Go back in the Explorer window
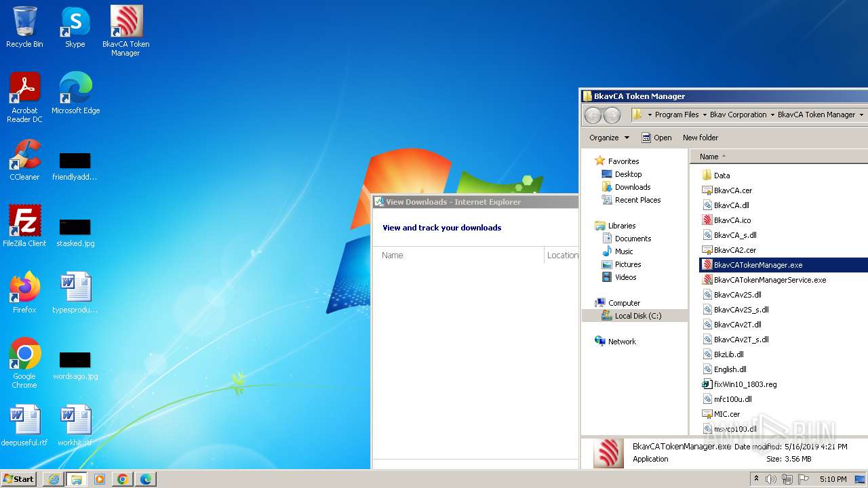Image resolution: width=868 pixels, height=488 pixels. coord(593,115)
